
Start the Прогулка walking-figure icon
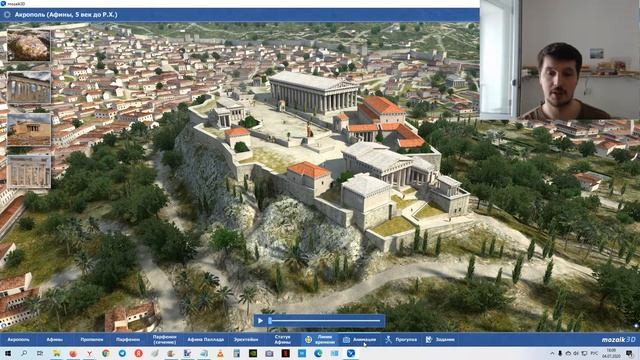point(388,340)
